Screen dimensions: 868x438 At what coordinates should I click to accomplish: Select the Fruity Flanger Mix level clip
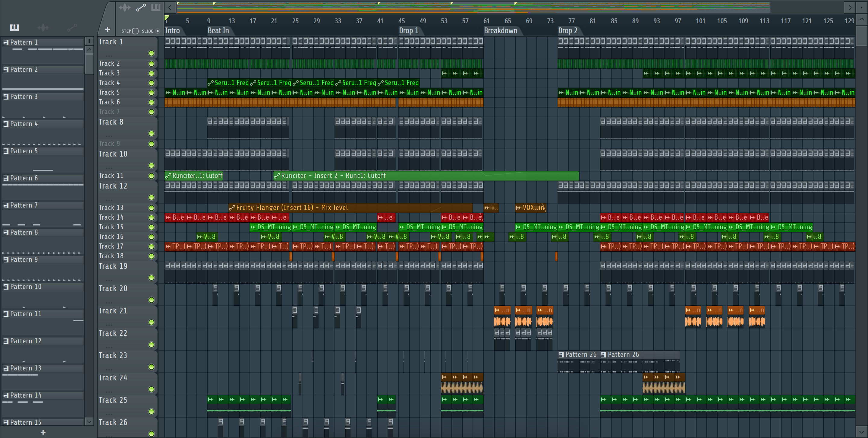point(351,208)
